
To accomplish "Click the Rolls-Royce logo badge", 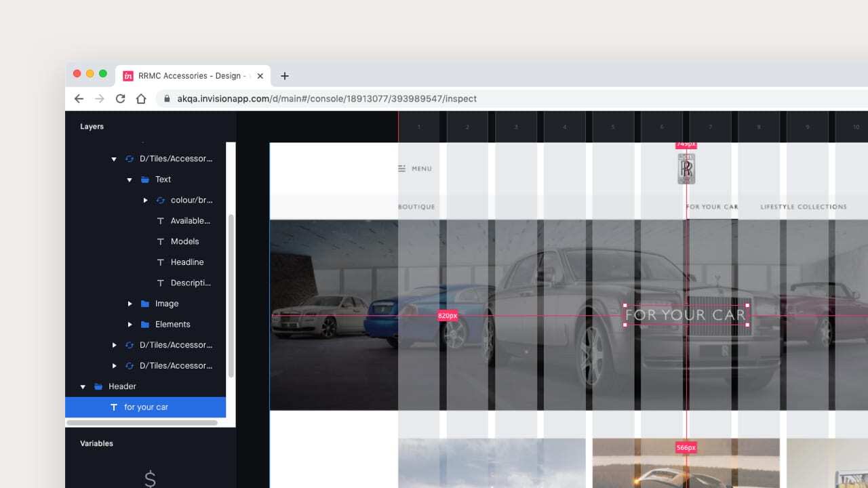I will tap(686, 169).
